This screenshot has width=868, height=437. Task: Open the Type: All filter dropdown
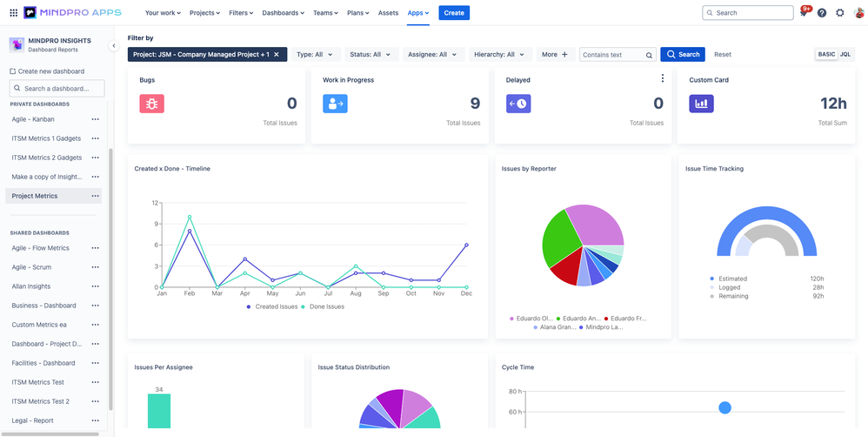315,54
